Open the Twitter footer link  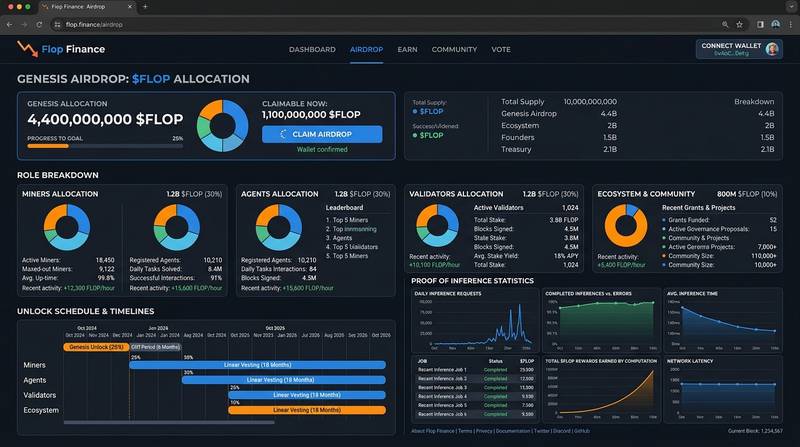[x=541, y=431]
